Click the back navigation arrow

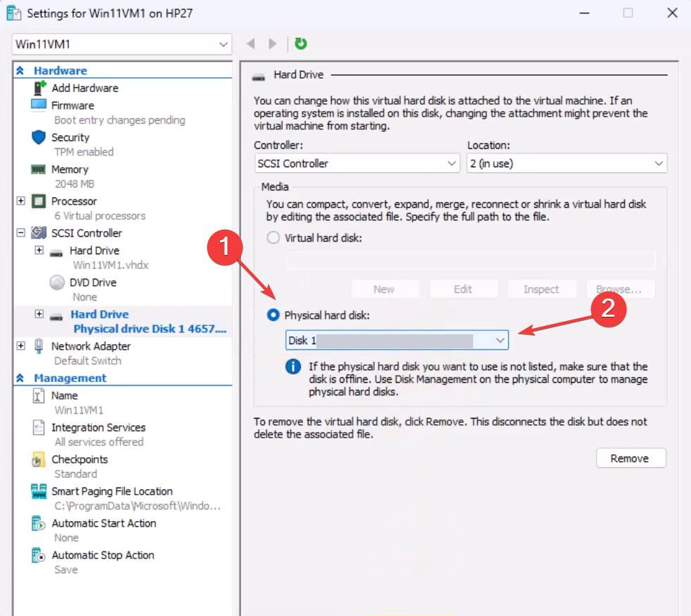coord(251,44)
